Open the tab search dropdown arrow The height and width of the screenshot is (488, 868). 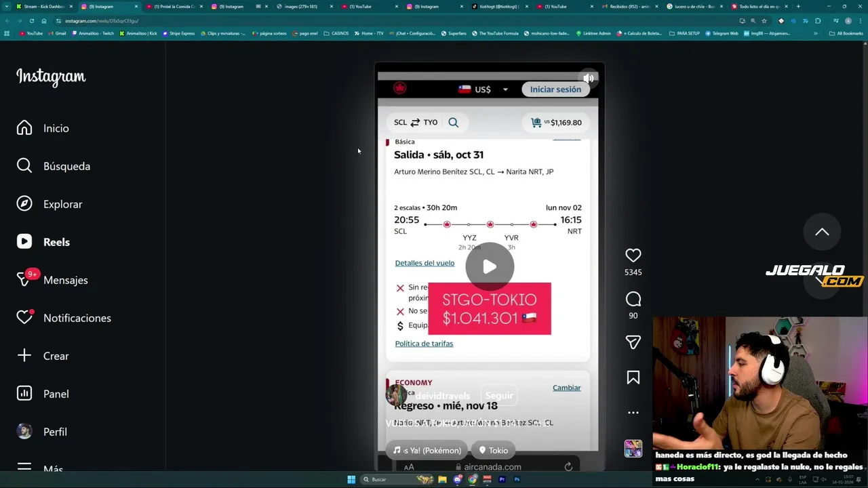coord(6,6)
